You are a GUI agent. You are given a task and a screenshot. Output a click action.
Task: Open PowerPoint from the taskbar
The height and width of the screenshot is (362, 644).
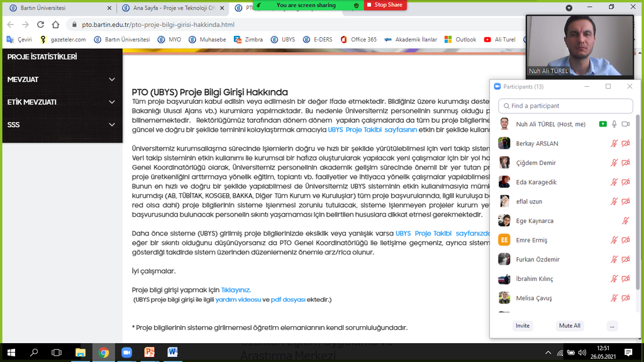pyautogui.click(x=150, y=353)
